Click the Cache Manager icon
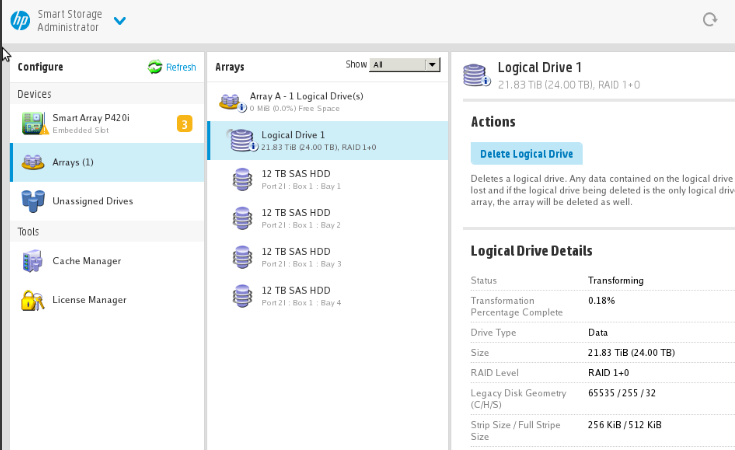Screen dimensions: 735x450 pos(32,261)
